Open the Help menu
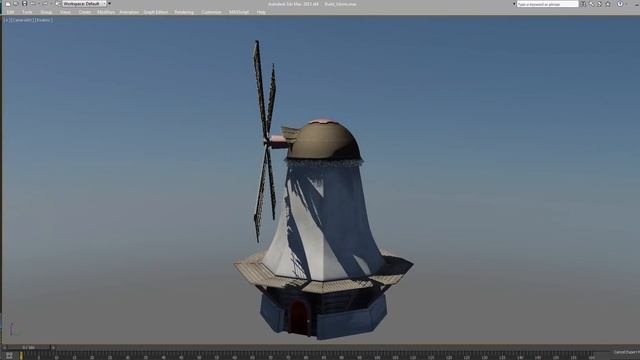 tap(261, 12)
